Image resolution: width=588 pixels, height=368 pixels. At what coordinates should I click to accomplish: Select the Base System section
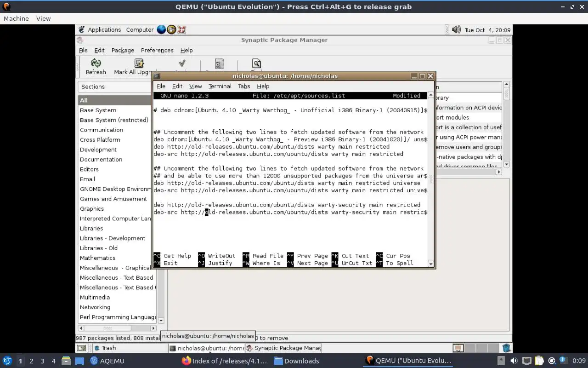click(98, 110)
